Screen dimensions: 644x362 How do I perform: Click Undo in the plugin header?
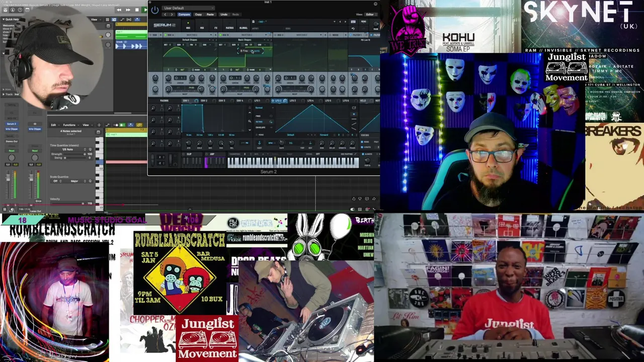224,15
